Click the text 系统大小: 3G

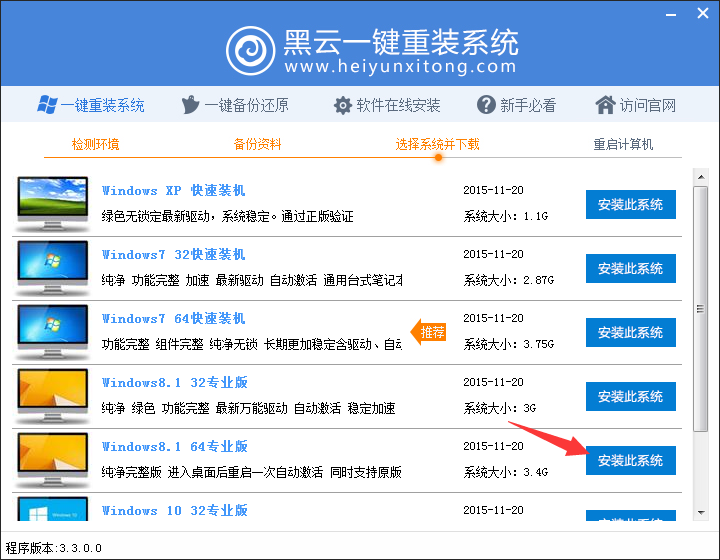(500, 408)
